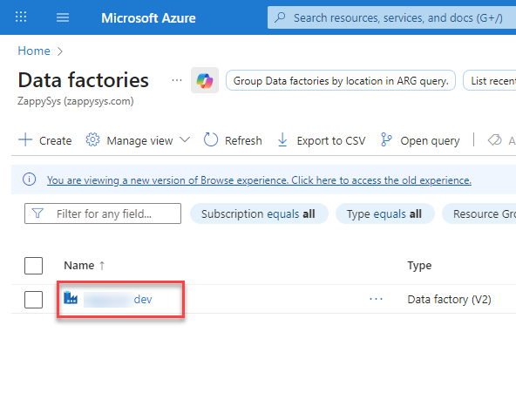Sort by the Name column header
The image size is (516, 420).
(x=79, y=266)
